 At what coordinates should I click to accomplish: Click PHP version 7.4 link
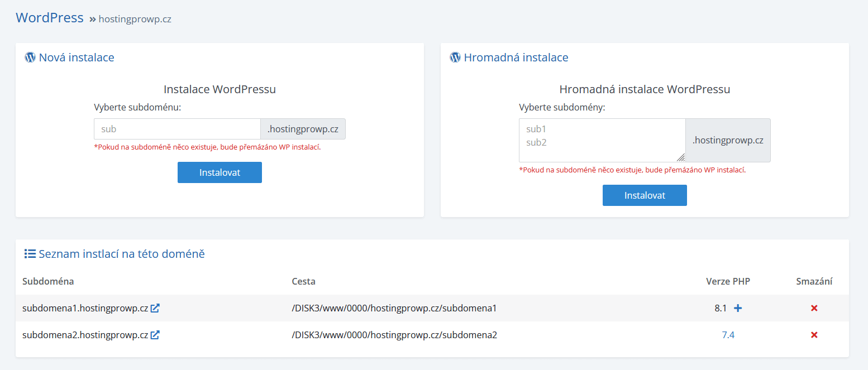pyautogui.click(x=728, y=335)
